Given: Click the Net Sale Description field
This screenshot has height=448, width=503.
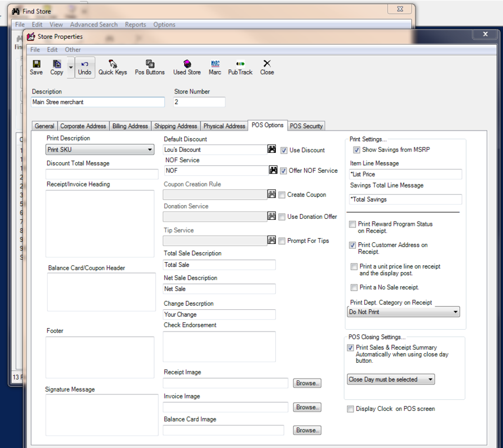Looking at the screenshot, I should [x=219, y=289].
